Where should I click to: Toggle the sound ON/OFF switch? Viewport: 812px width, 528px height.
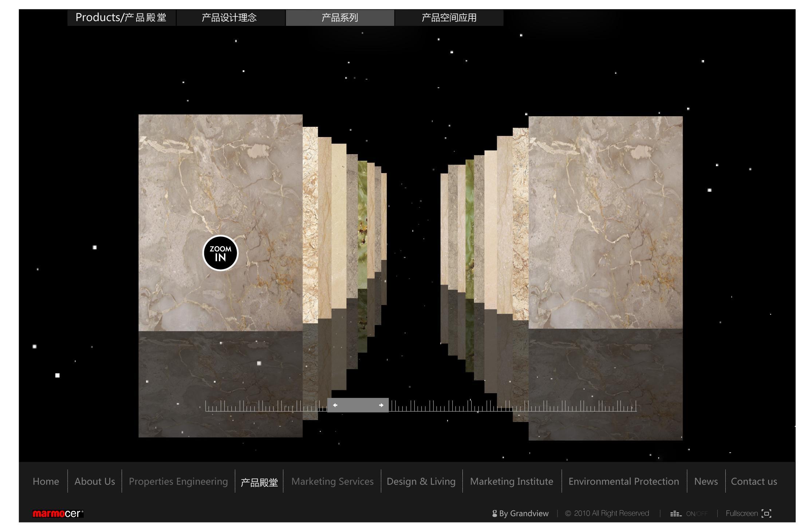697,514
